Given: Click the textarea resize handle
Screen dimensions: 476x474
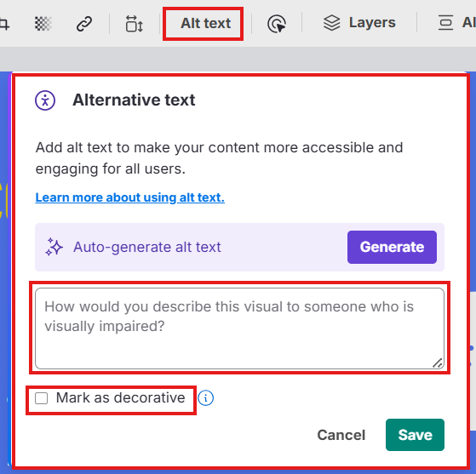Looking at the screenshot, I should point(438,363).
